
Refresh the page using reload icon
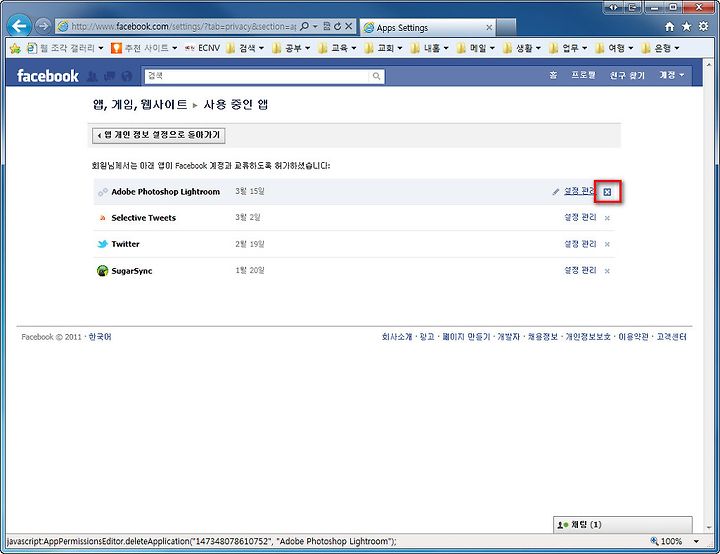(x=338, y=27)
